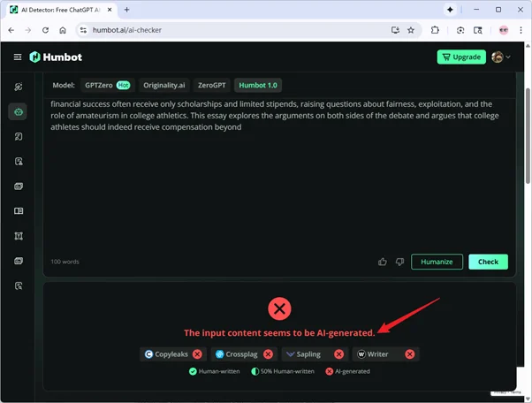Open the hamburger menu beside Humbot logo
The image size is (532, 403).
pos(17,57)
